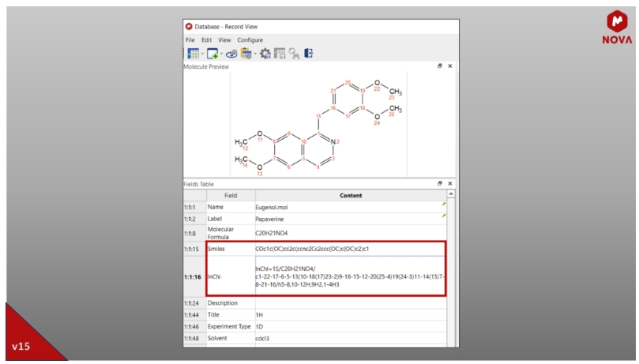Expand the add record dropdown arrow
Viewport: 639px width, 364px height.
pyautogui.click(x=221, y=54)
